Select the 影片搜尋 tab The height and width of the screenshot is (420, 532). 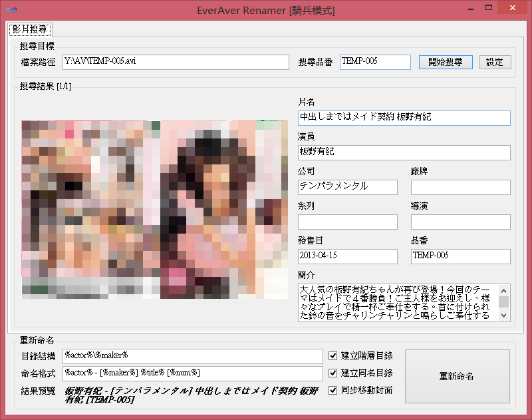click(x=29, y=29)
